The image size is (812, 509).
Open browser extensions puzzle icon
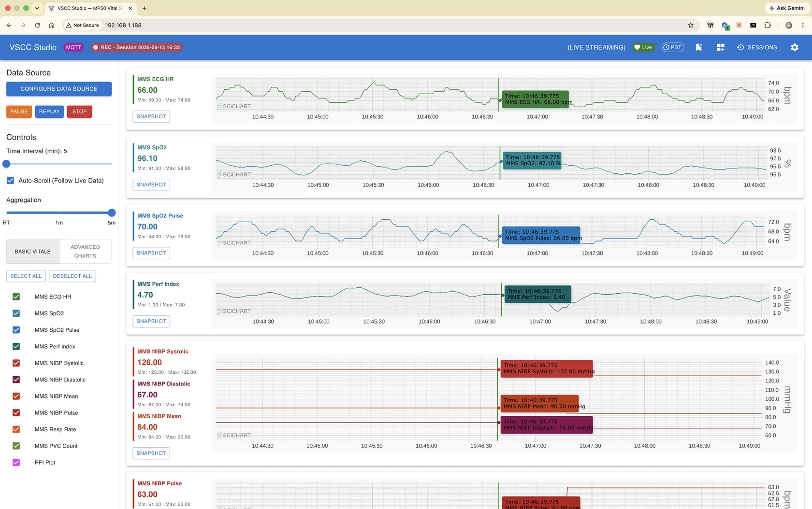click(768, 25)
